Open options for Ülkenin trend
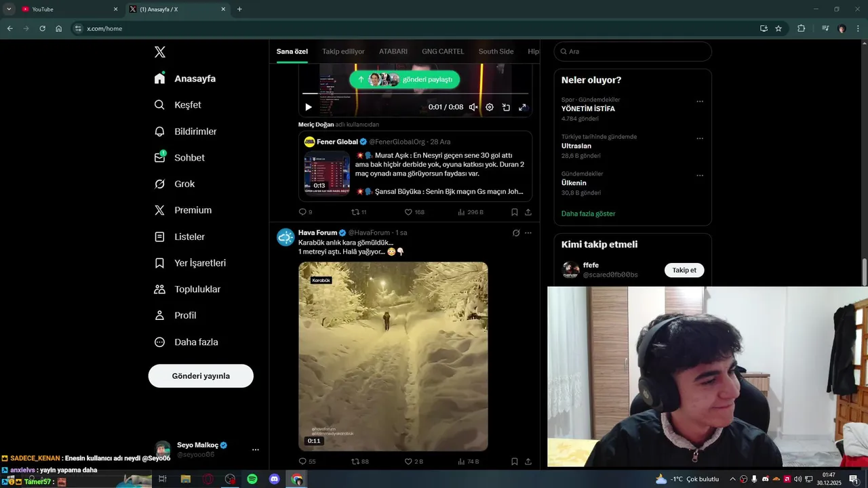 coord(700,176)
